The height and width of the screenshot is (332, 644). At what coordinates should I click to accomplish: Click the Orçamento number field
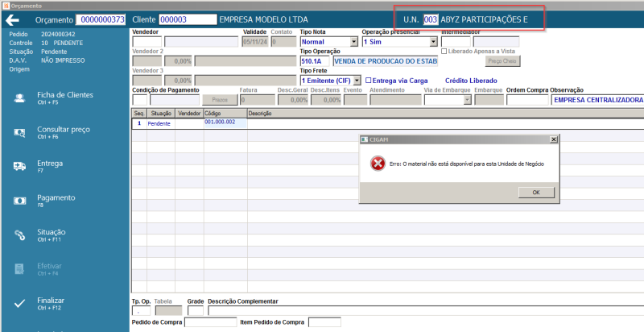coord(101,19)
